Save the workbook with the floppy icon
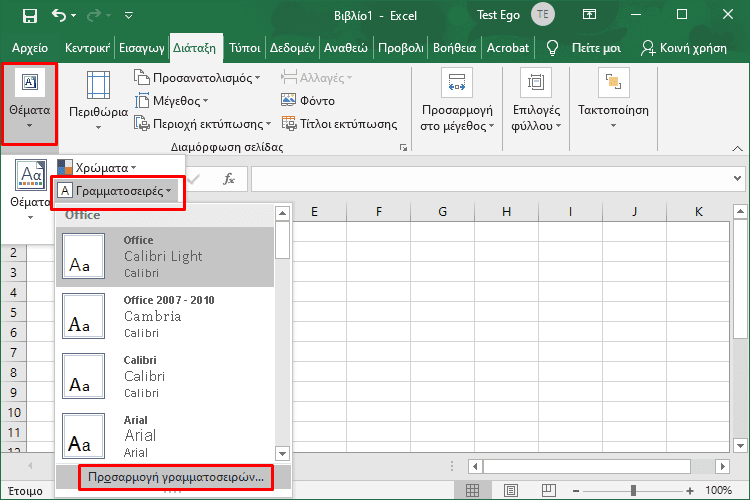The image size is (750, 500). (30, 16)
